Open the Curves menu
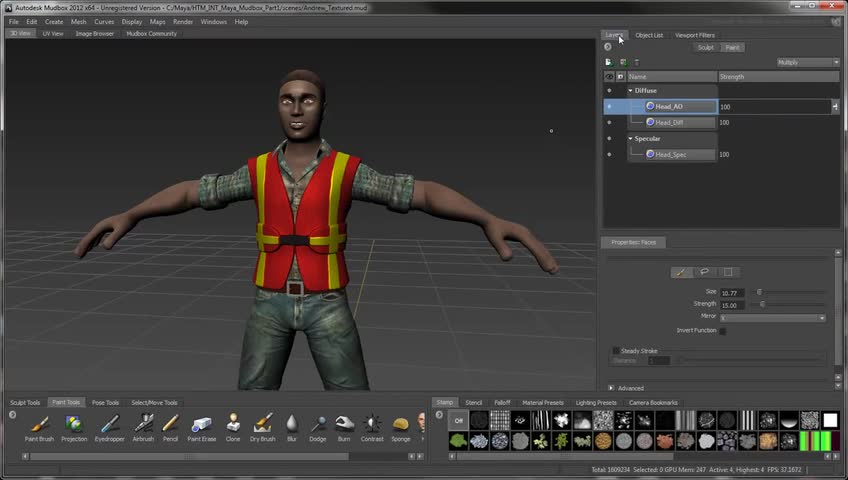The image size is (848, 480). 104,21
